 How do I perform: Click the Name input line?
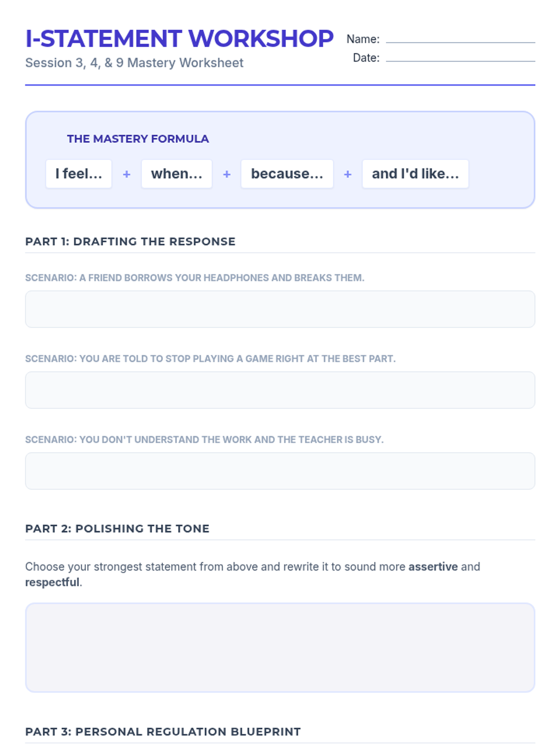[x=460, y=39]
